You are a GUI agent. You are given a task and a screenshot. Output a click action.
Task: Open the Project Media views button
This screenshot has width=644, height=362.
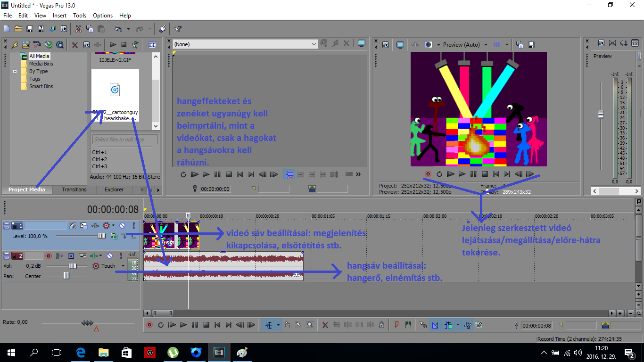click(x=152, y=45)
